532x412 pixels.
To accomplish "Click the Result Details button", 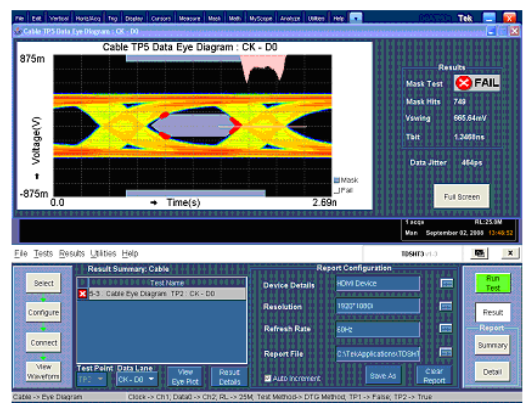I will pyautogui.click(x=229, y=377).
